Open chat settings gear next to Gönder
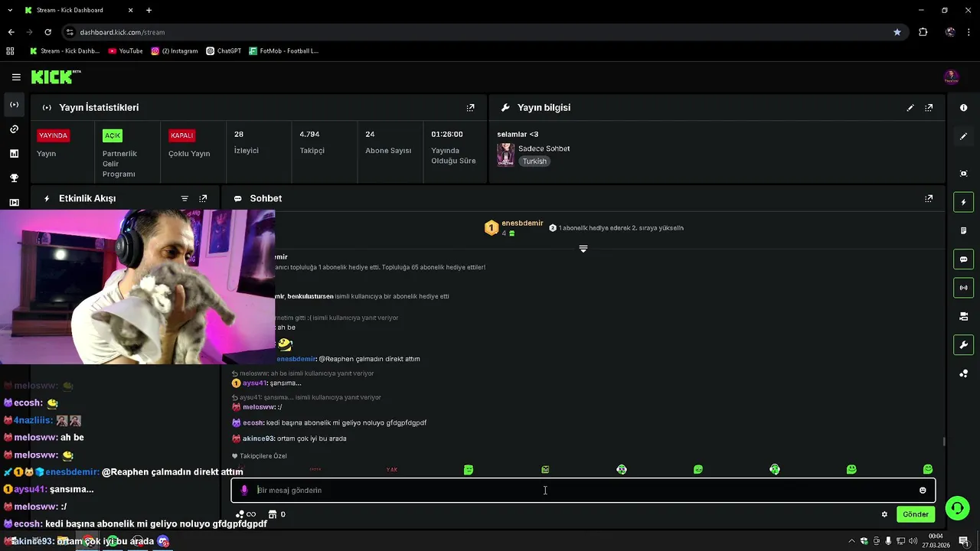The height and width of the screenshot is (551, 980). pyautogui.click(x=884, y=514)
